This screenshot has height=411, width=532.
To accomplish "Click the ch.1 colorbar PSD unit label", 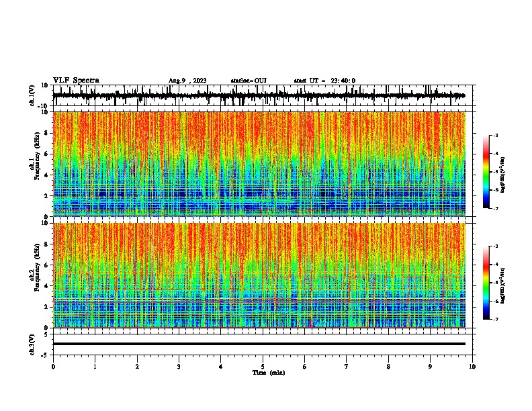I will click(503, 175).
